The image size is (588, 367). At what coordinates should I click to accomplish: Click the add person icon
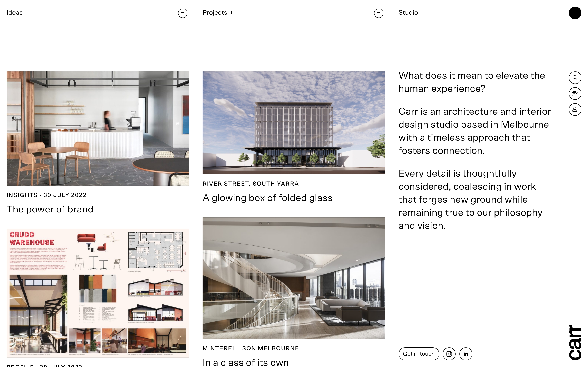tap(575, 109)
